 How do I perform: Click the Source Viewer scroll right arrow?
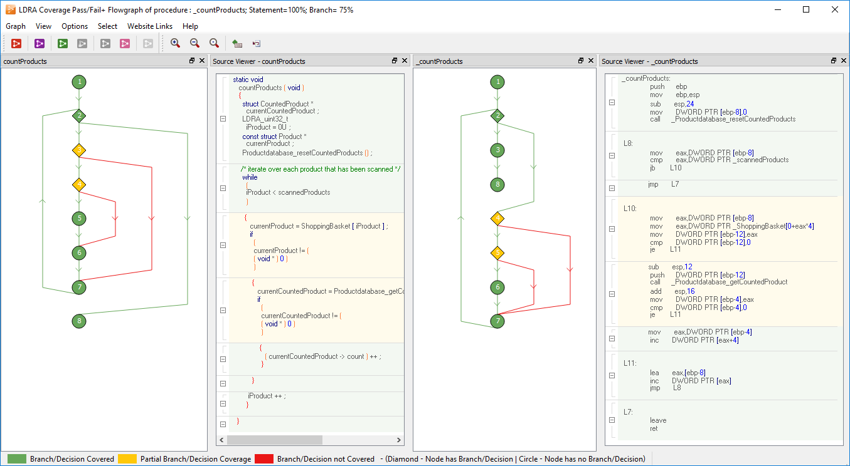pos(398,440)
